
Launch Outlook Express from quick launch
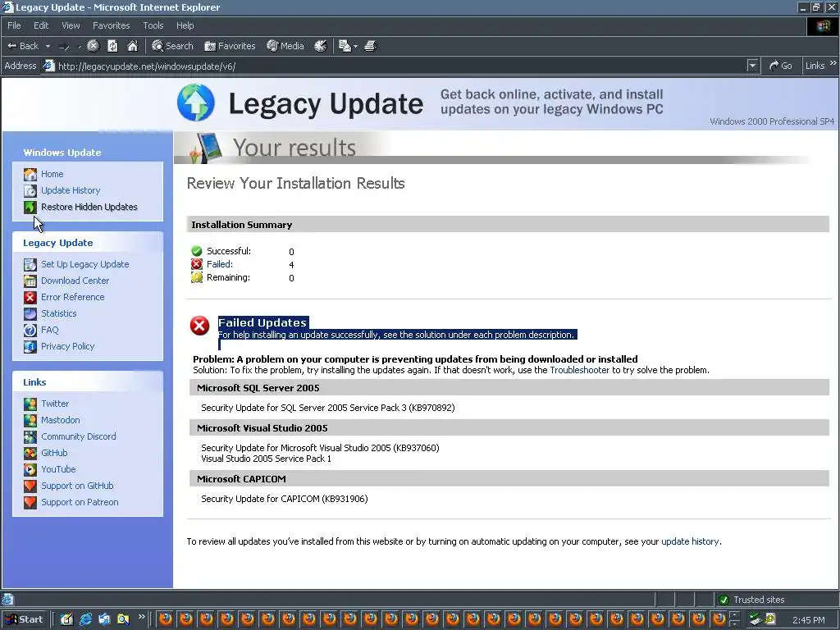pos(104,619)
